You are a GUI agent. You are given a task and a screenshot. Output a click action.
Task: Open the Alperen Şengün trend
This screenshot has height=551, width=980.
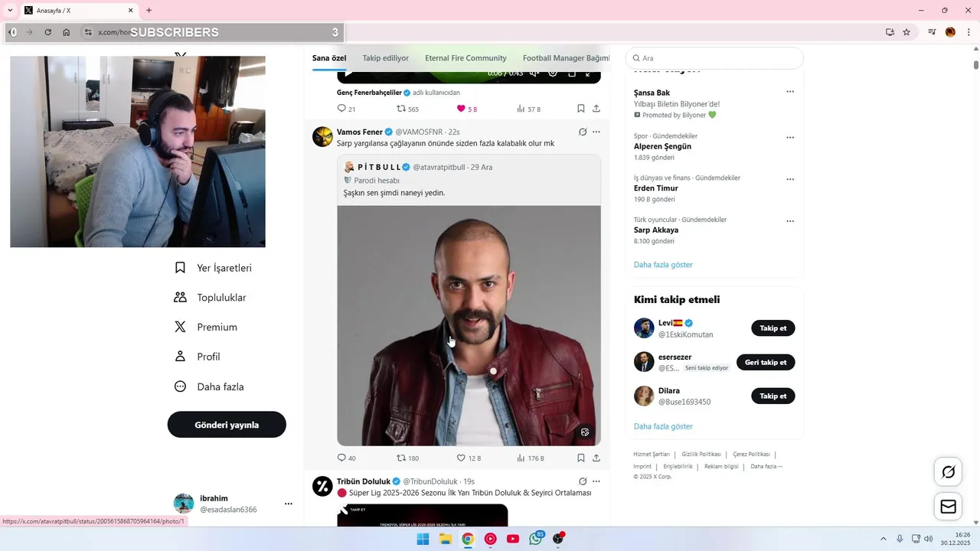pyautogui.click(x=662, y=146)
